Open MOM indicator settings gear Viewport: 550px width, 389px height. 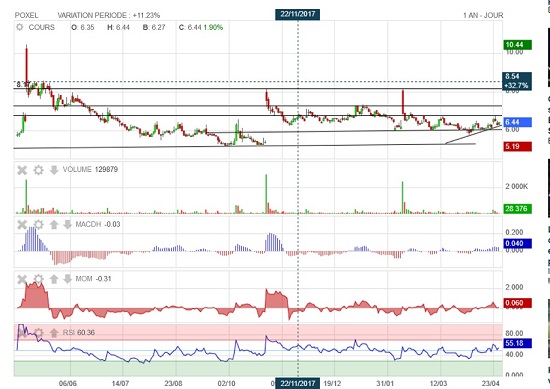pos(38,279)
